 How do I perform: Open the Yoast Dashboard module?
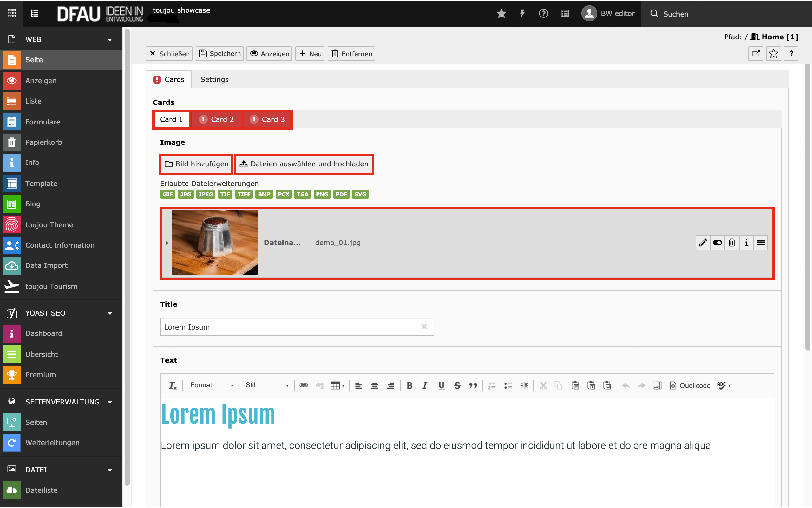pyautogui.click(x=61, y=333)
